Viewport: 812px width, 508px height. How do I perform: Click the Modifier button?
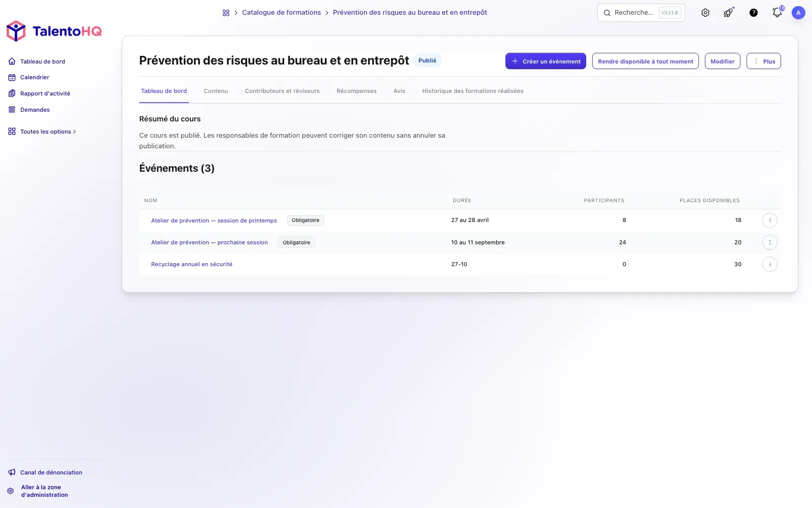point(722,61)
